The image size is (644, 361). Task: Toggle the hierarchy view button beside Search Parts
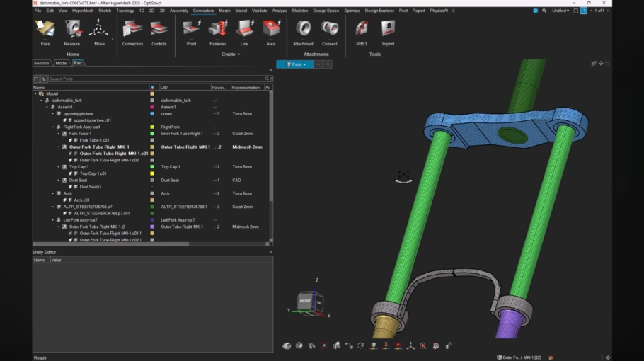click(x=44, y=79)
